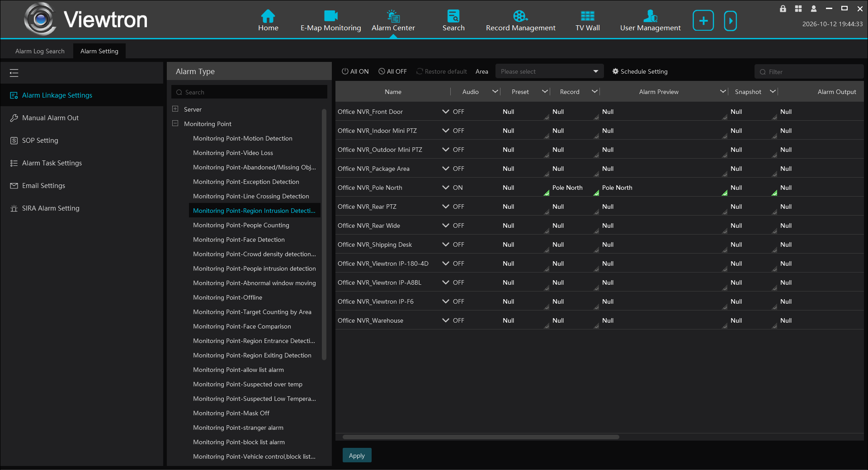The width and height of the screenshot is (868, 470).
Task: Turn All ON for alarm linkage
Action: point(355,71)
